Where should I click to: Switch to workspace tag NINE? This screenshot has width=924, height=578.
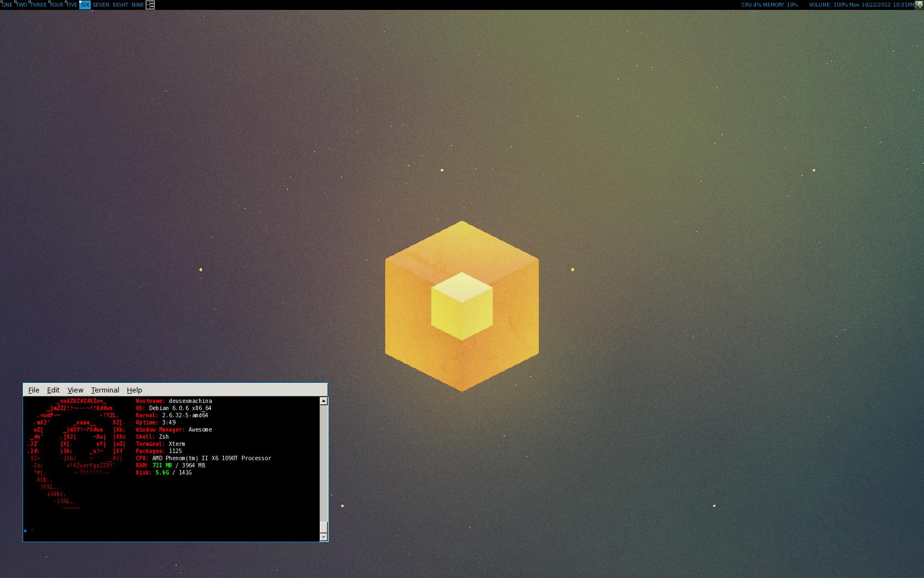click(x=137, y=5)
